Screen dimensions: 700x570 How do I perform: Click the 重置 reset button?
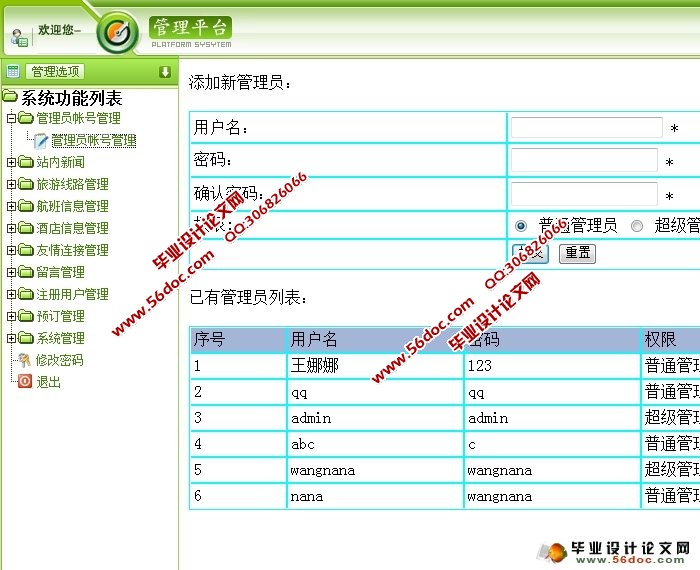click(x=578, y=253)
